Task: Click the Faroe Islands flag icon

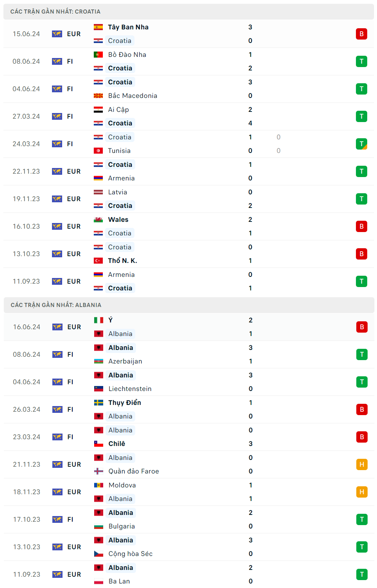Action: click(x=99, y=471)
